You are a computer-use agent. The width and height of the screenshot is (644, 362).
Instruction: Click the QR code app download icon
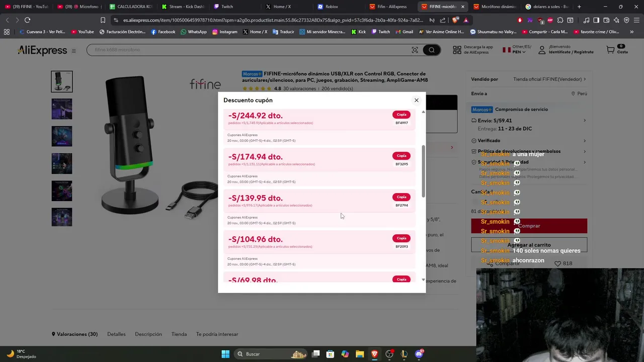[457, 50]
